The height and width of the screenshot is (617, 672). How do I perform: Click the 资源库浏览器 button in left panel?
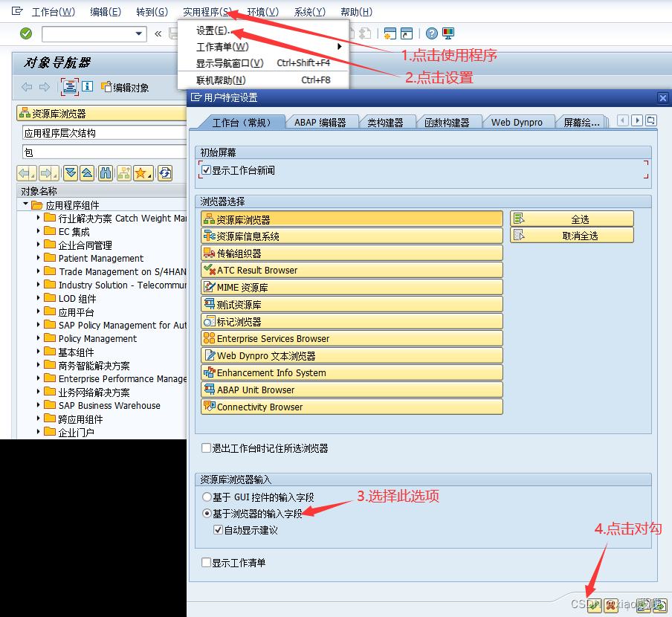102,114
